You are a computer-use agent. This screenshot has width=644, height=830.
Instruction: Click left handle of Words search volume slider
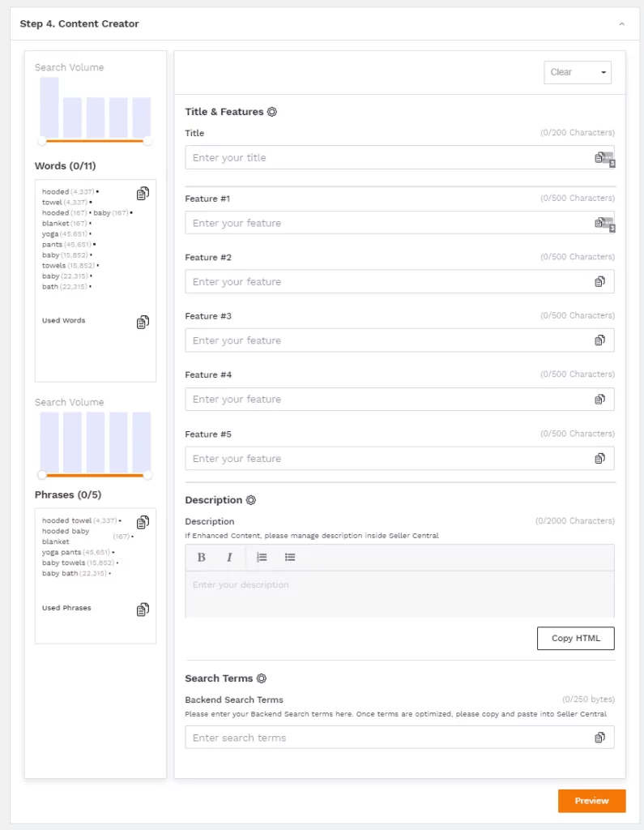click(x=42, y=141)
